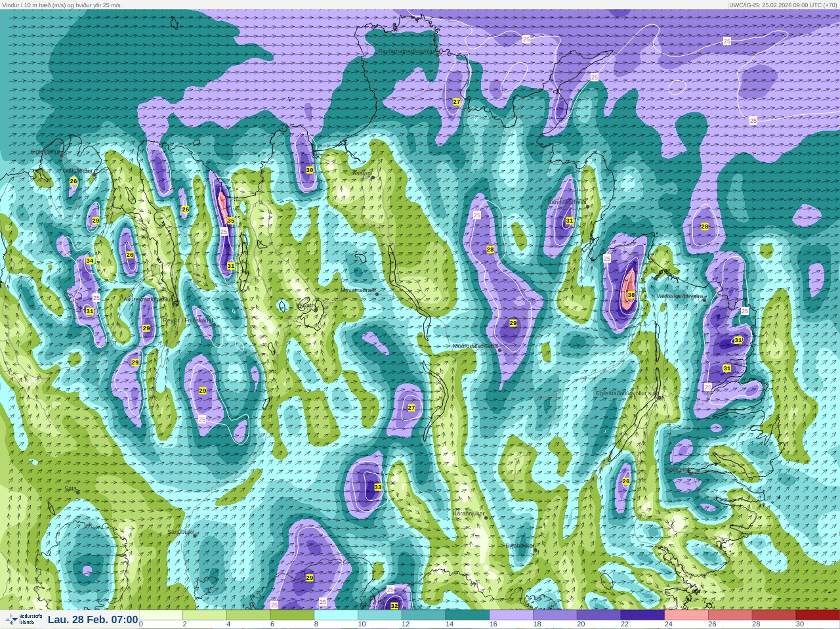The height and width of the screenshot is (629, 840).
Task: Click the Veðurstofa Íslands logo
Action: click(22, 619)
